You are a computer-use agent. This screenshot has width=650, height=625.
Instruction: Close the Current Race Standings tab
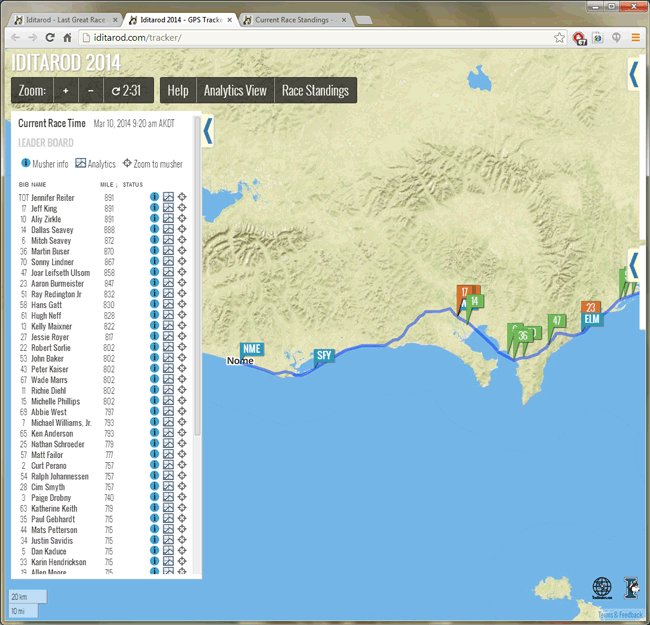click(x=344, y=20)
